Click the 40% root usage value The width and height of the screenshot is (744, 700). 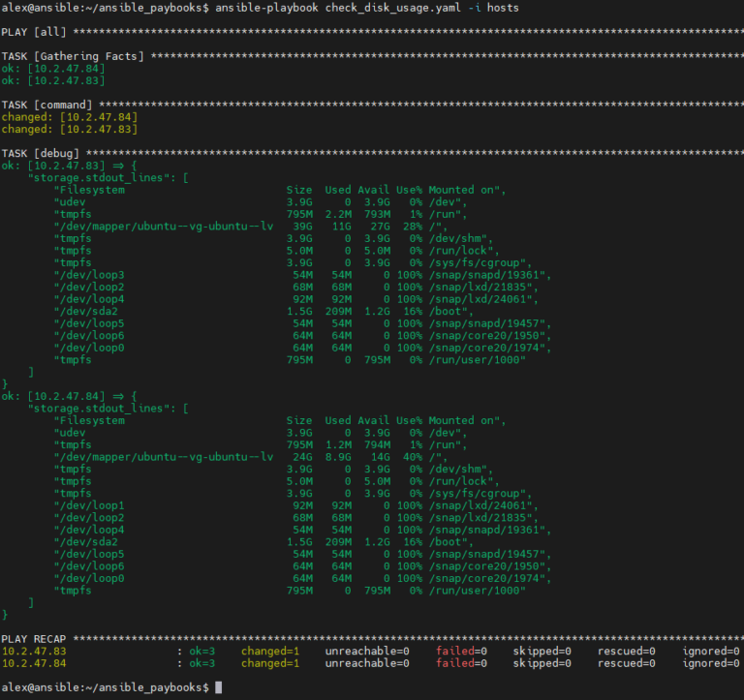pos(411,457)
